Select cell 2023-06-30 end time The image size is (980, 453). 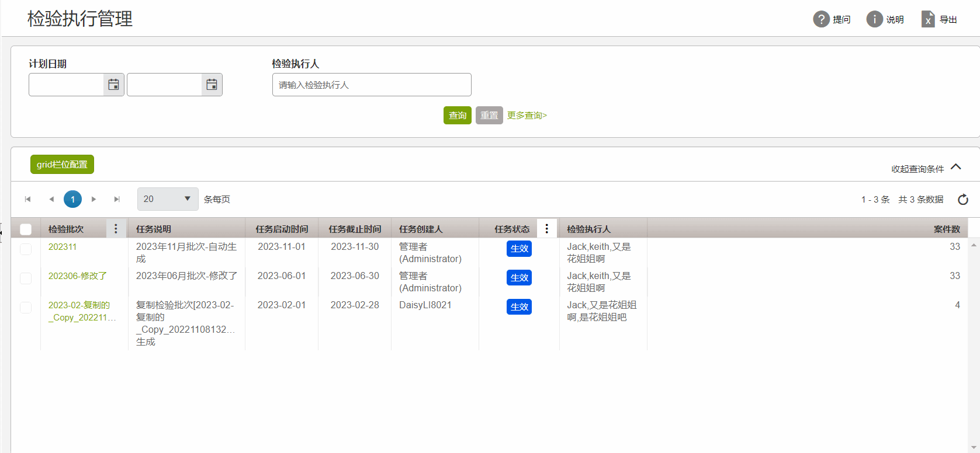(355, 276)
